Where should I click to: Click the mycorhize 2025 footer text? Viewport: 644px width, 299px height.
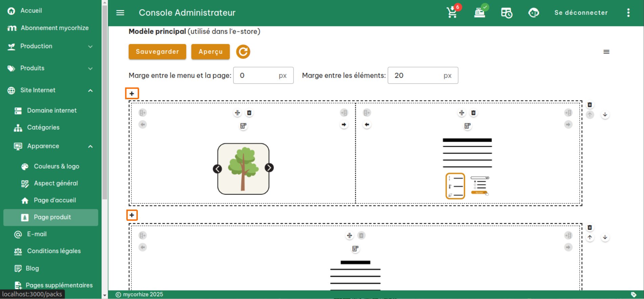click(143, 295)
